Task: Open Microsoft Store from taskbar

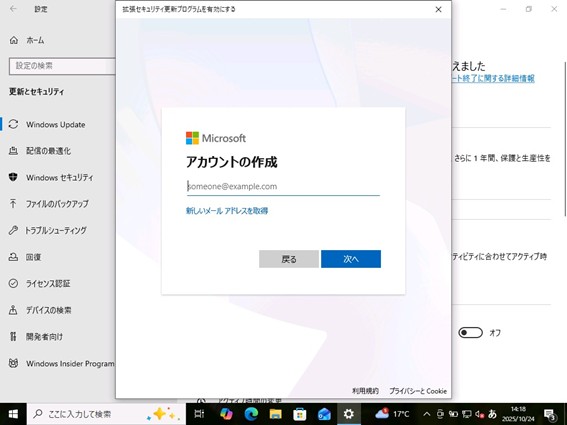Action: tap(300, 414)
